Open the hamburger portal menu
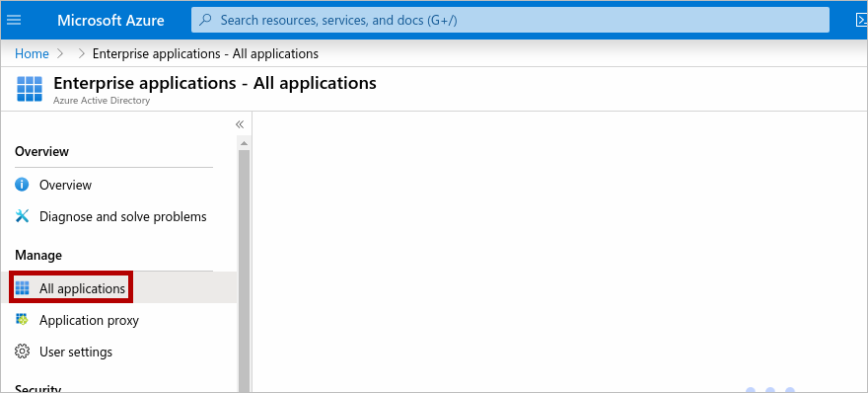 click(13, 20)
